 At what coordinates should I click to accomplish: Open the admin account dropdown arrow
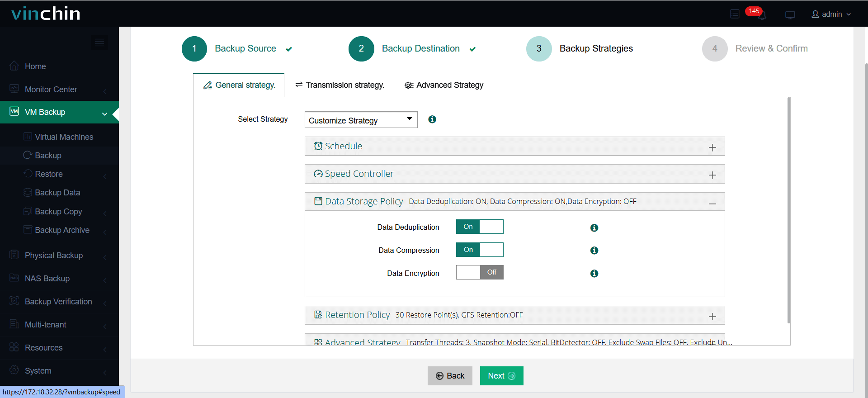[849, 14]
